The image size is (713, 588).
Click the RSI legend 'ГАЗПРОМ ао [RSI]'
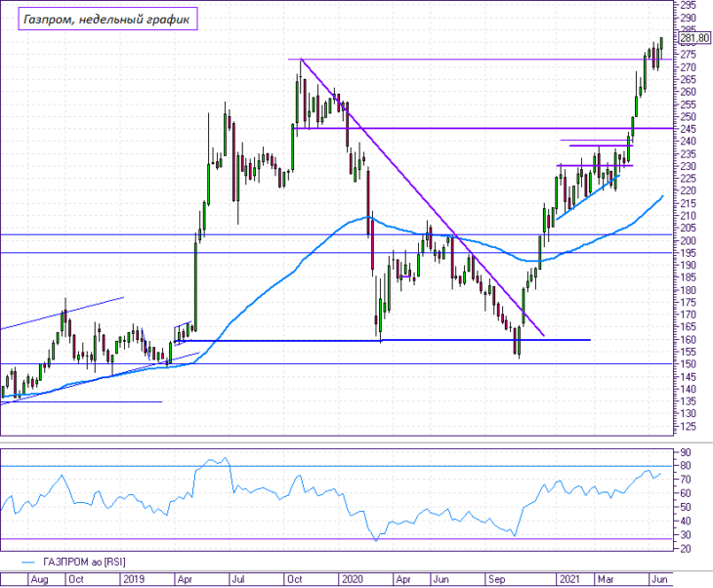[x=85, y=563]
